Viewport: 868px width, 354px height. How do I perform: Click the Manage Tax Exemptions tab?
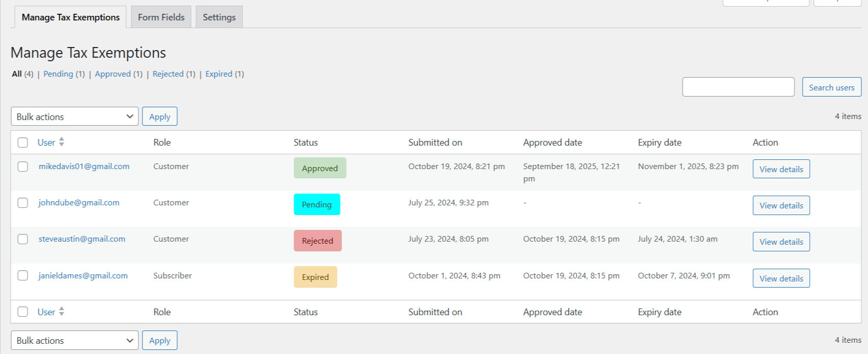(70, 17)
